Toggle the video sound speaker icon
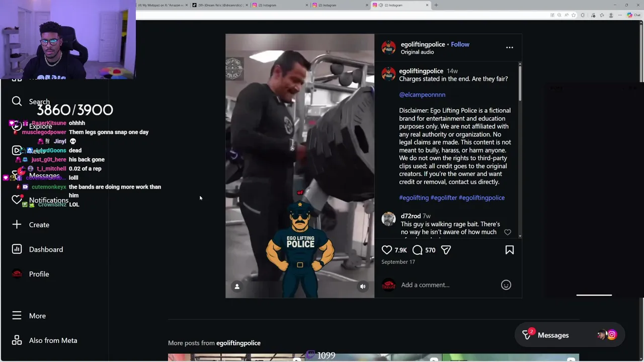The height and width of the screenshot is (362, 644). tap(362, 287)
